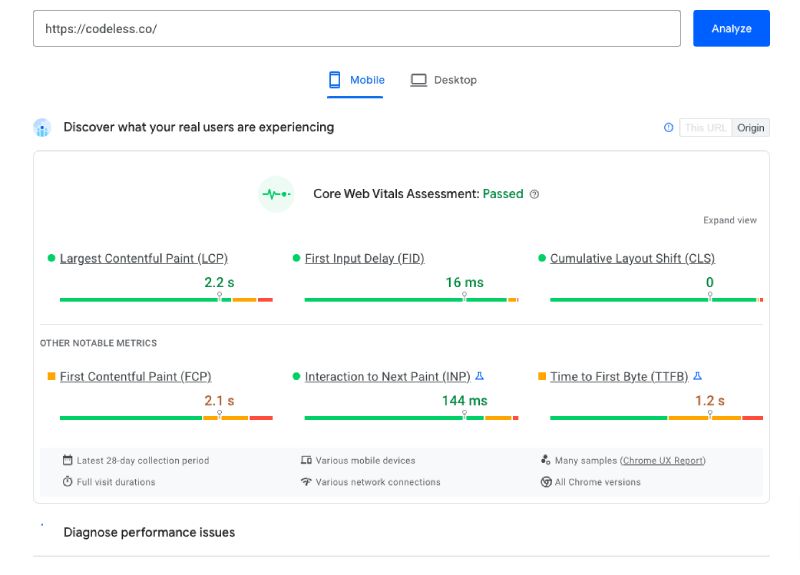The height and width of the screenshot is (575, 800).
Task: Switch to Origin data view
Action: [751, 128]
